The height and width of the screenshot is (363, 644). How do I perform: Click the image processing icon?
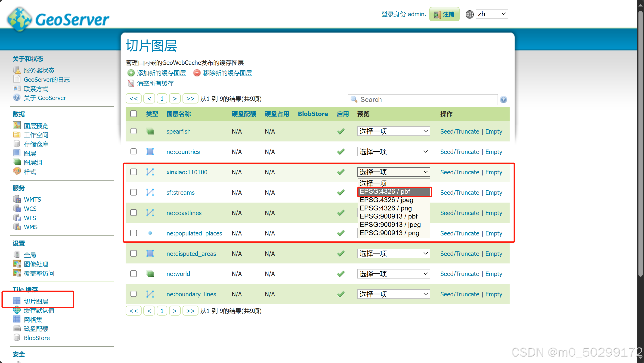click(17, 264)
